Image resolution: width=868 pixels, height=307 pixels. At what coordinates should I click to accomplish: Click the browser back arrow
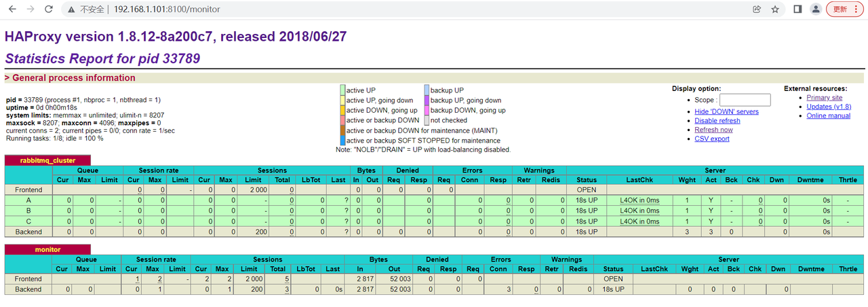click(12, 10)
